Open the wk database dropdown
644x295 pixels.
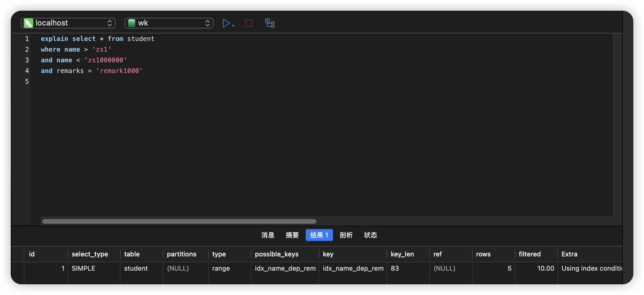click(x=169, y=23)
